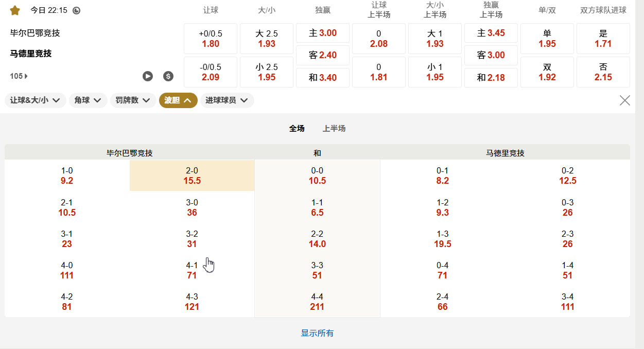Expand the 角球 dropdown
The image size is (644, 349).
(x=88, y=100)
